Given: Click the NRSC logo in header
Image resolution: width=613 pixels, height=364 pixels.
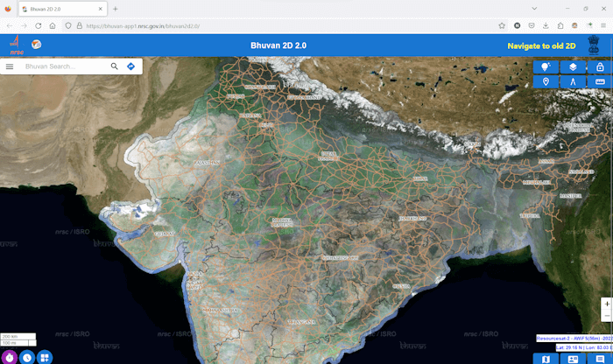Looking at the screenshot, I should 16,45.
